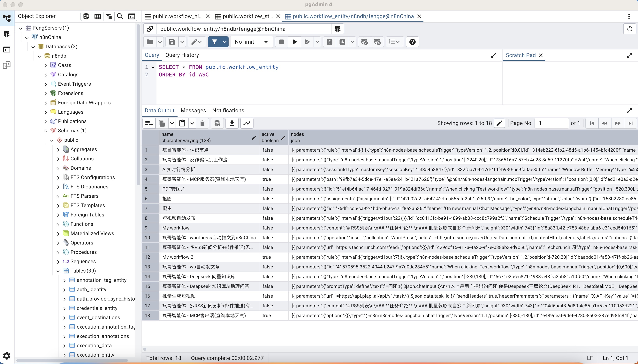638x364 pixels.
Task: Open the Macros list icon
Action: click(395, 42)
